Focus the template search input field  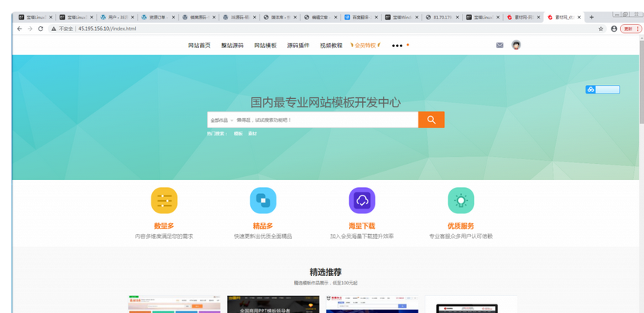tap(324, 121)
